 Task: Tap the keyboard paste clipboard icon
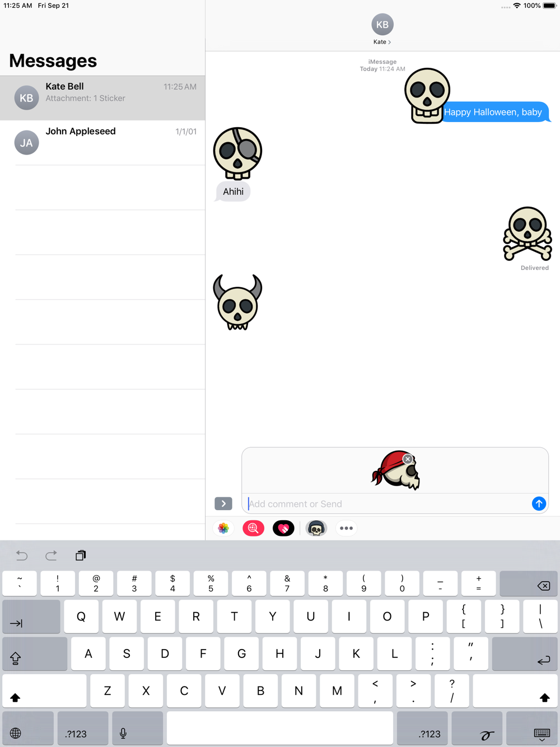pos(81,555)
